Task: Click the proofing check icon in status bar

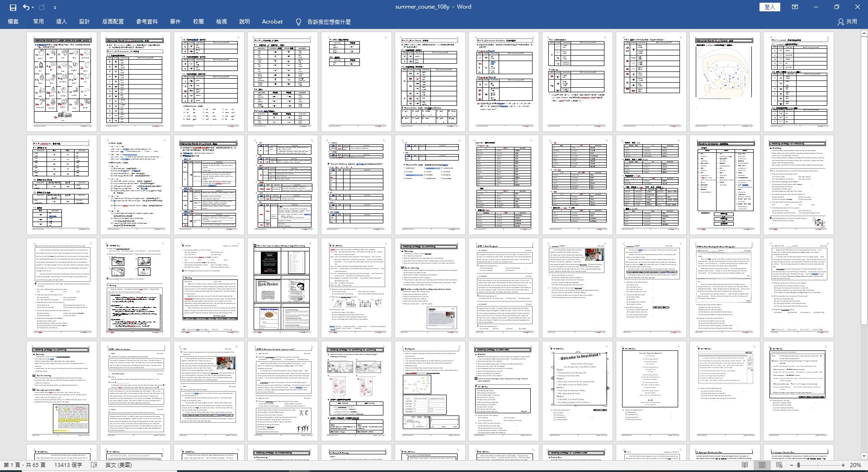Action: pyautogui.click(x=94, y=465)
